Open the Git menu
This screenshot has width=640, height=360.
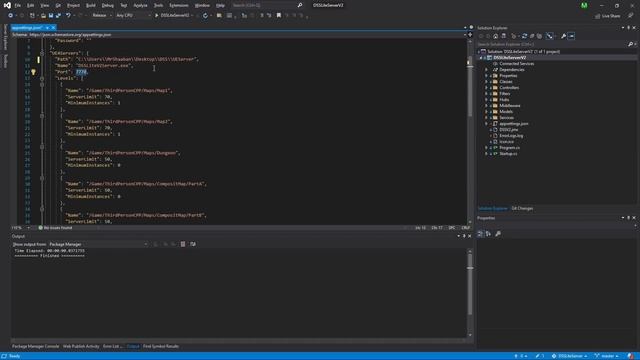58,5
